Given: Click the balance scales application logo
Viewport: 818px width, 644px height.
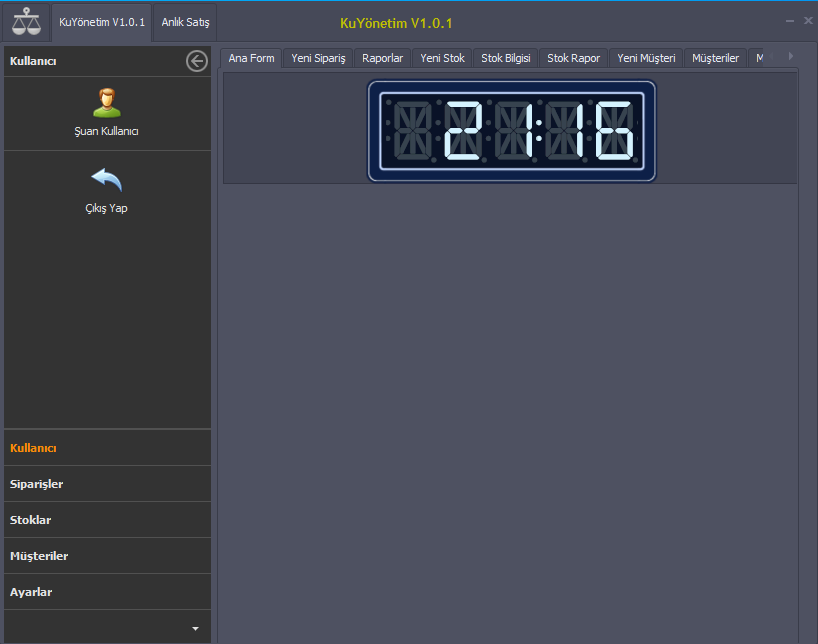Looking at the screenshot, I should click(x=26, y=20).
